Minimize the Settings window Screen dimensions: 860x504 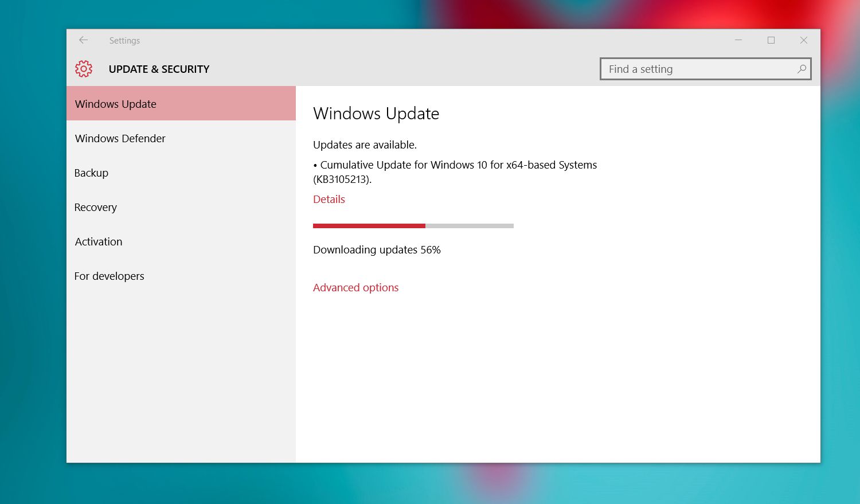pos(738,40)
